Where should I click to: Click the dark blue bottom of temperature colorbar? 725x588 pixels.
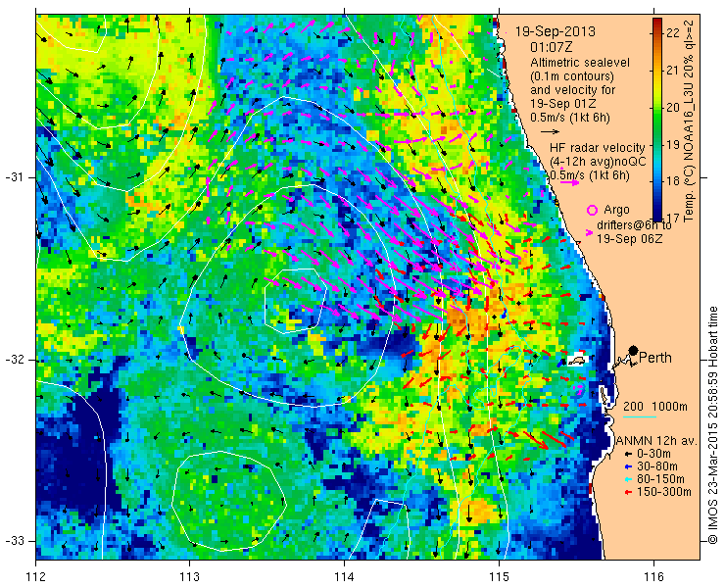657,216
